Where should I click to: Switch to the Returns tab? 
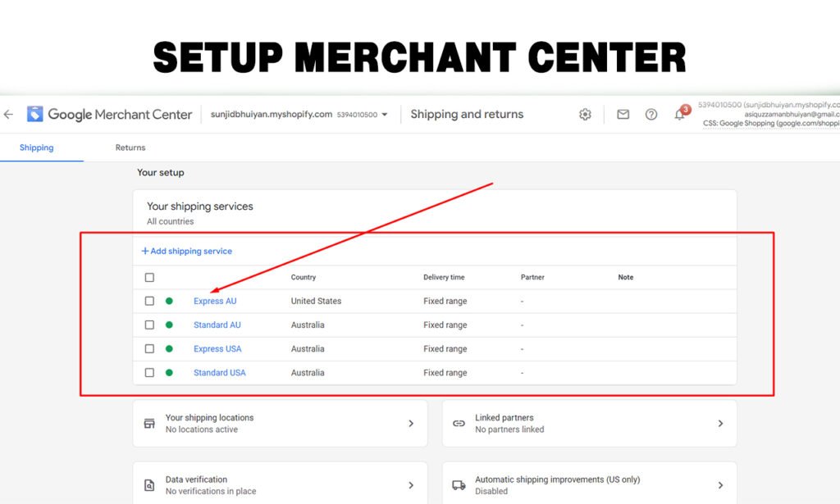tap(130, 148)
